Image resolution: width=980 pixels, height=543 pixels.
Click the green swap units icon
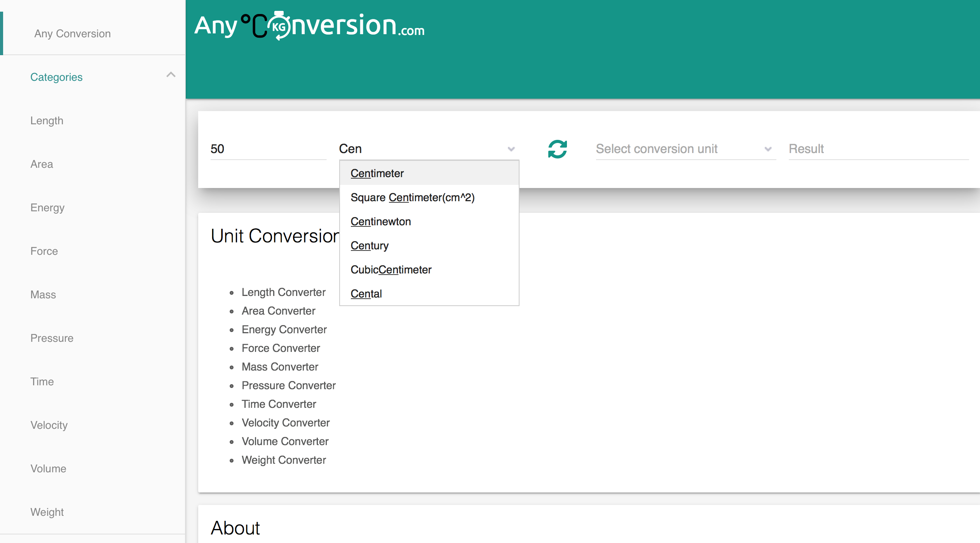(557, 149)
